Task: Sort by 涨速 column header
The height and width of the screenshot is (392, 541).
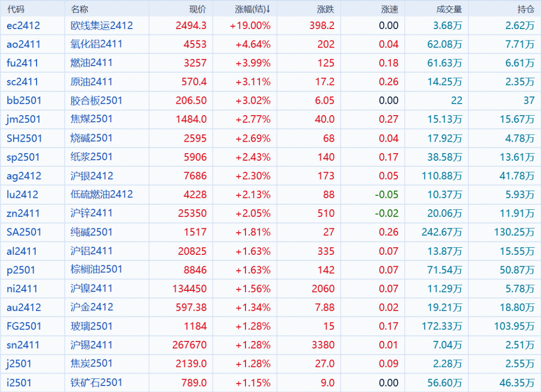Action: point(390,9)
